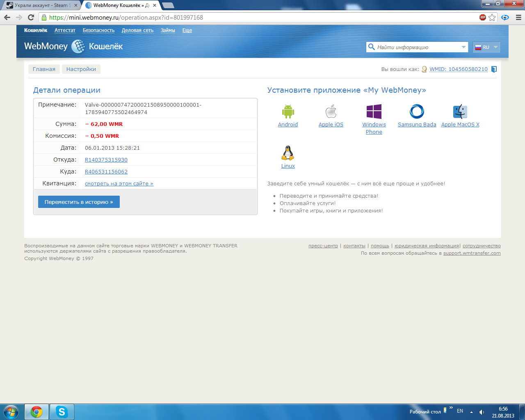Click the Рабочий стол taskbar toolbar label

[x=425, y=412]
